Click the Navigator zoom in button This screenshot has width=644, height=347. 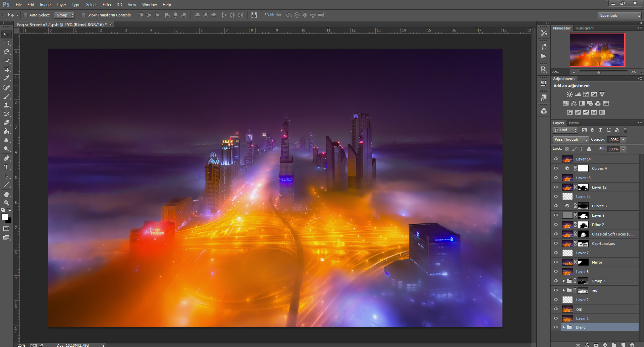633,72
